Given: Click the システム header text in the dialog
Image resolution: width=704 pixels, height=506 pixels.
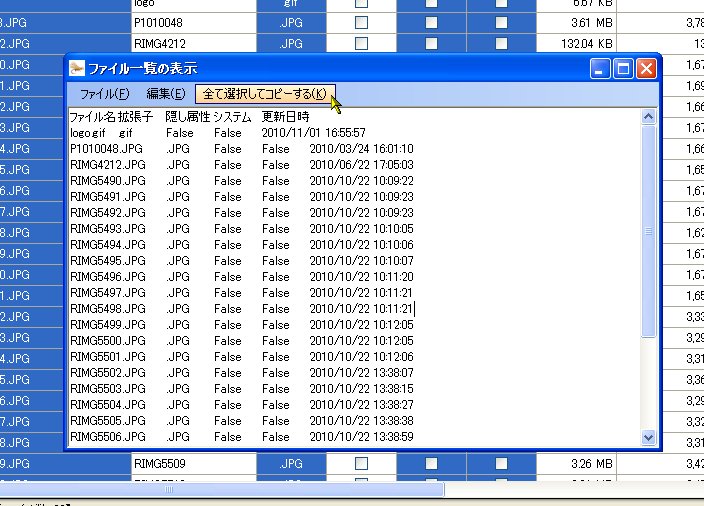Looking at the screenshot, I should pyautogui.click(x=232, y=117).
